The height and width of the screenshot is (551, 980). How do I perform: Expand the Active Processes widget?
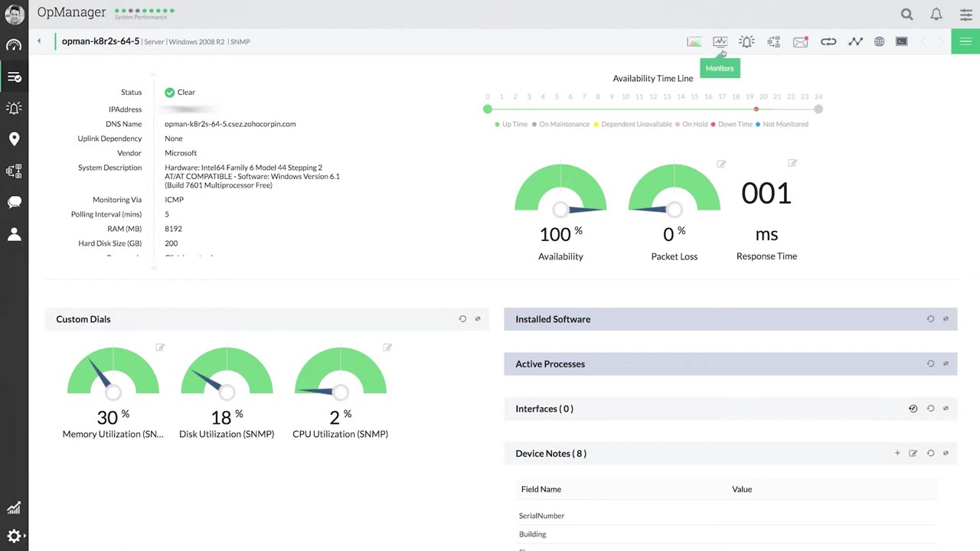946,364
